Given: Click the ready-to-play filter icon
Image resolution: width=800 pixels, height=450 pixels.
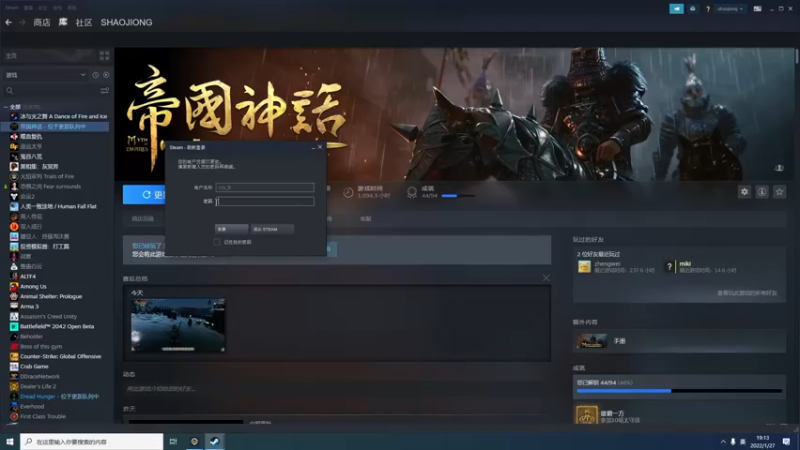Looking at the screenshot, I should (106, 75).
